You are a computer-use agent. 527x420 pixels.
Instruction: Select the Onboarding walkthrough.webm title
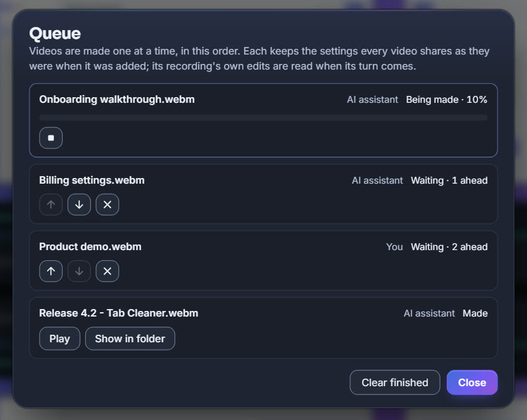pos(117,100)
